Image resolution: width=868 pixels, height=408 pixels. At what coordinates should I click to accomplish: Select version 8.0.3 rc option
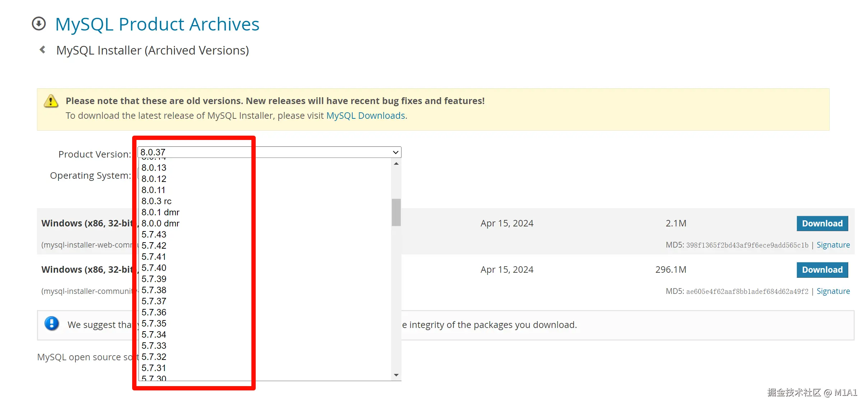[156, 201]
